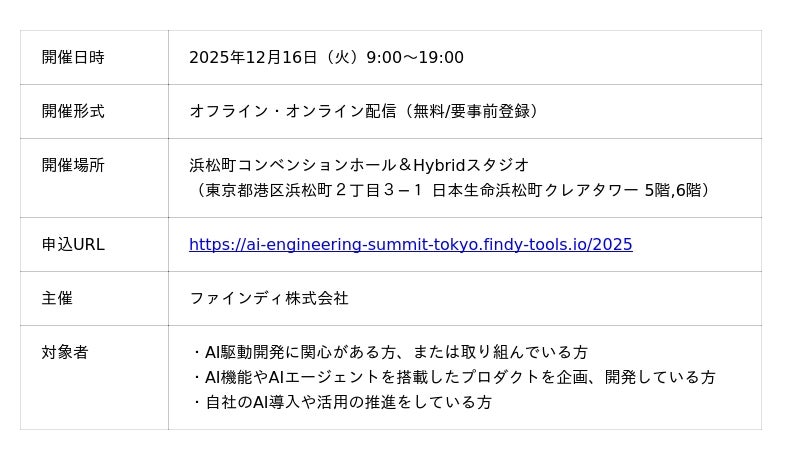Click the 主催 row label

pyautogui.click(x=57, y=298)
